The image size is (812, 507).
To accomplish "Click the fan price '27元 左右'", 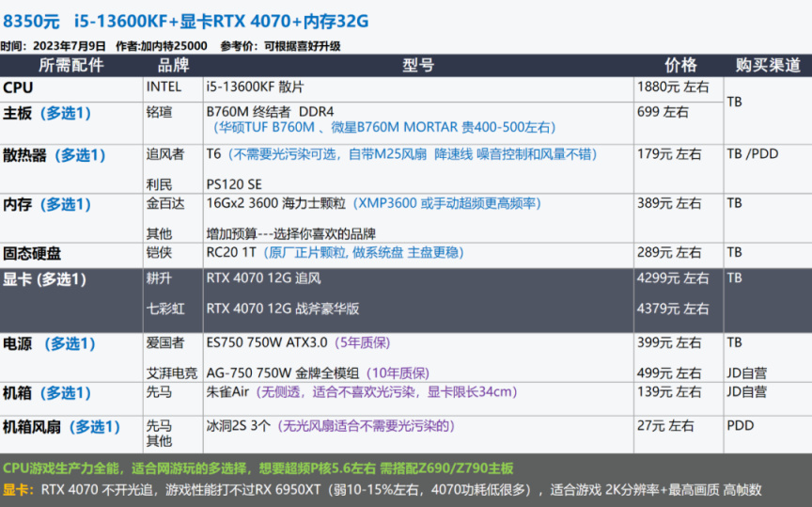I will [x=665, y=426].
